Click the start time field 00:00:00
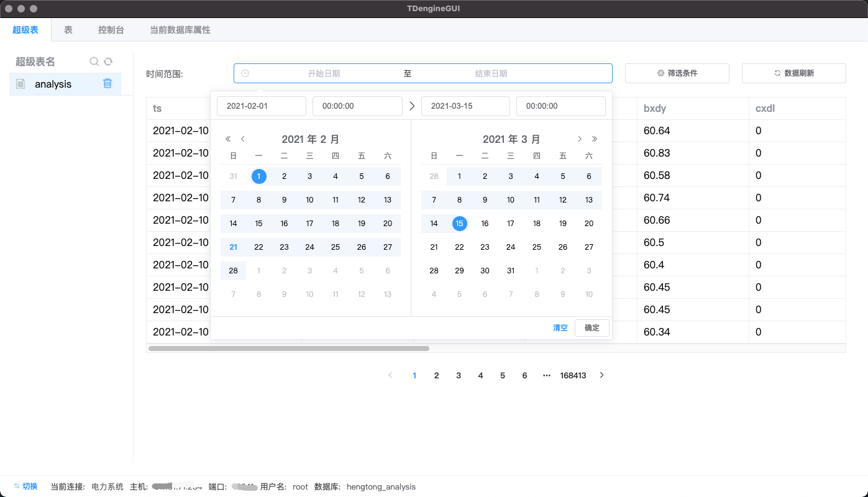 [x=357, y=106]
